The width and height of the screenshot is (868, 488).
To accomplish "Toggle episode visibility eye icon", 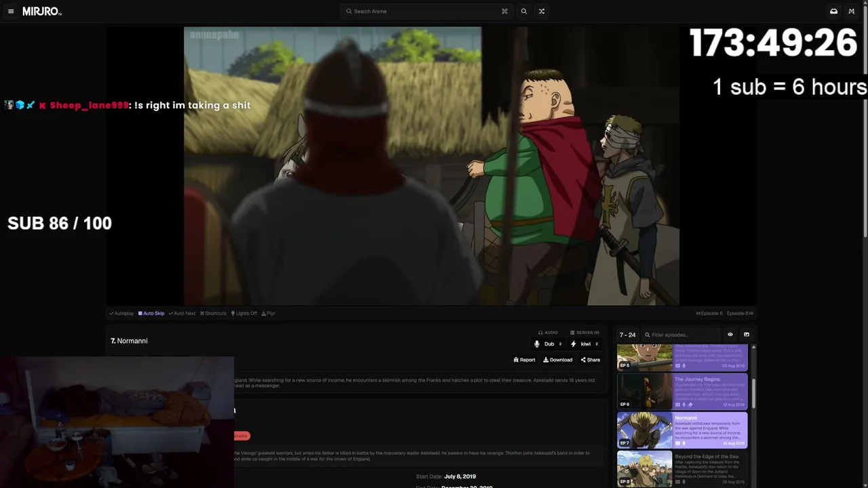I will 730,335.
